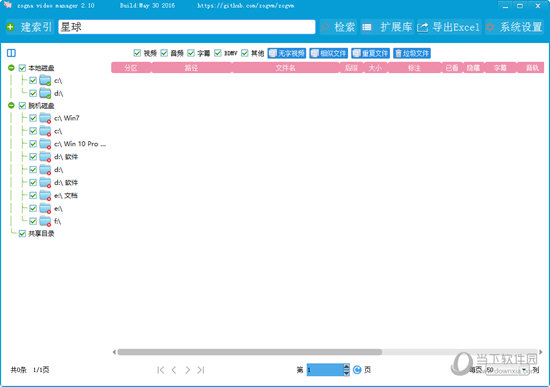
Task: Click the left arrow of horizontal scrollbar
Action: (114, 352)
